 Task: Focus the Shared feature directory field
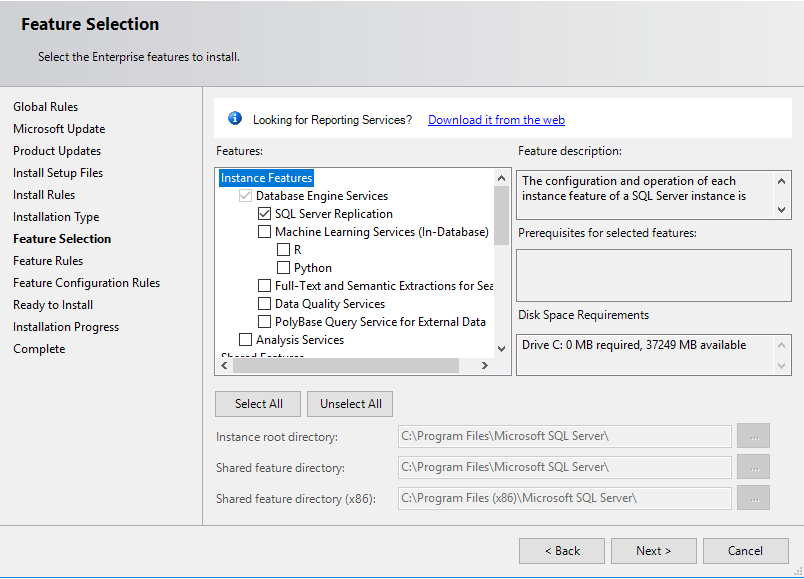(x=565, y=467)
